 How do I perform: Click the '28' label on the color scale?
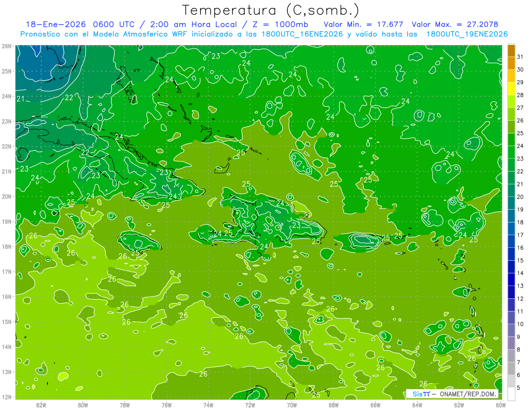(520, 95)
